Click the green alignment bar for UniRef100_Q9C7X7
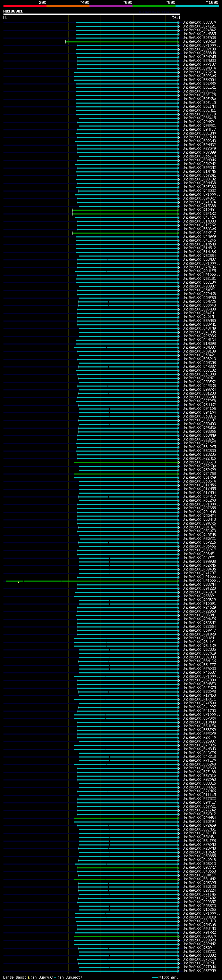Screen dimensions: 222x980 [128, 868]
